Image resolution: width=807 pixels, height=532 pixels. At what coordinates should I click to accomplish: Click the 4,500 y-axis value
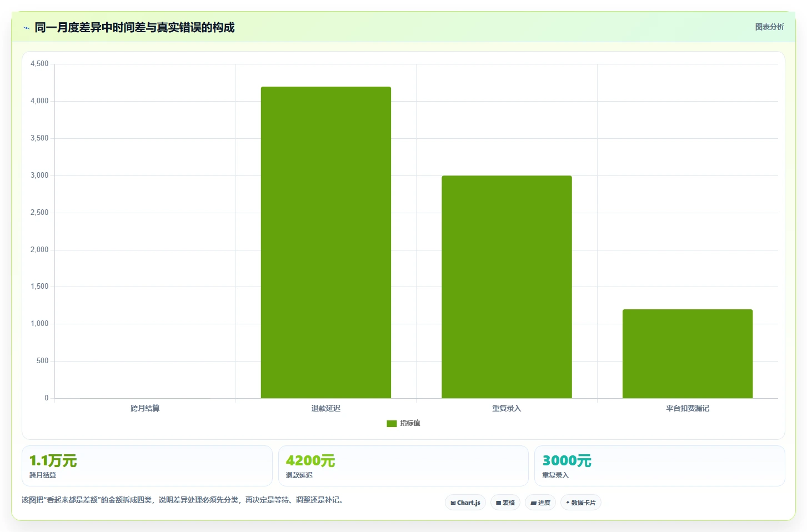(39, 64)
